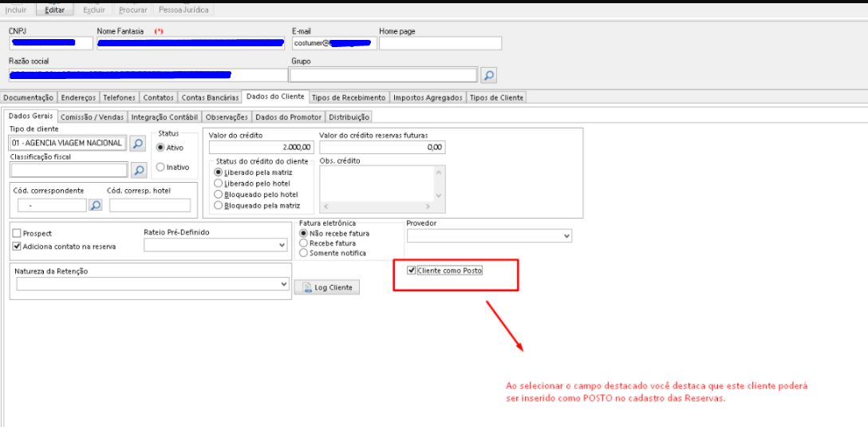This screenshot has height=427, width=868.
Task: Switch to the Dados do Cliente tab
Action: click(x=275, y=97)
